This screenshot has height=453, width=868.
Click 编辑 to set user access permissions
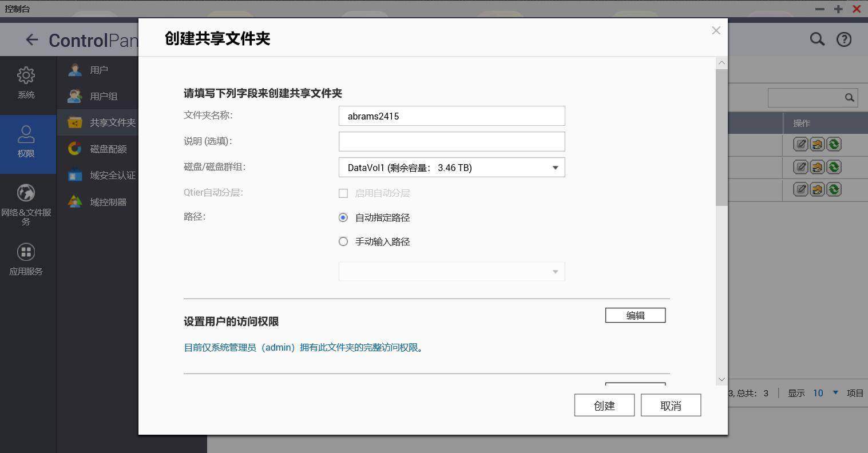point(635,315)
